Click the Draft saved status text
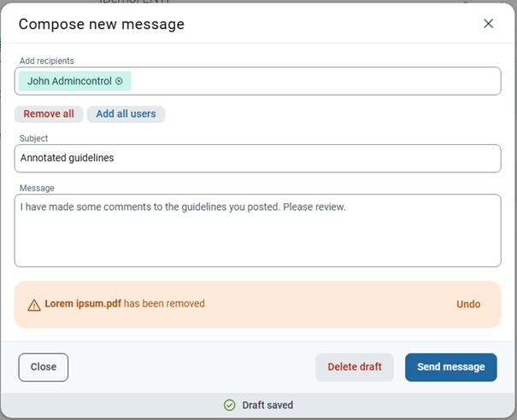The height and width of the screenshot is (420, 517). click(267, 405)
